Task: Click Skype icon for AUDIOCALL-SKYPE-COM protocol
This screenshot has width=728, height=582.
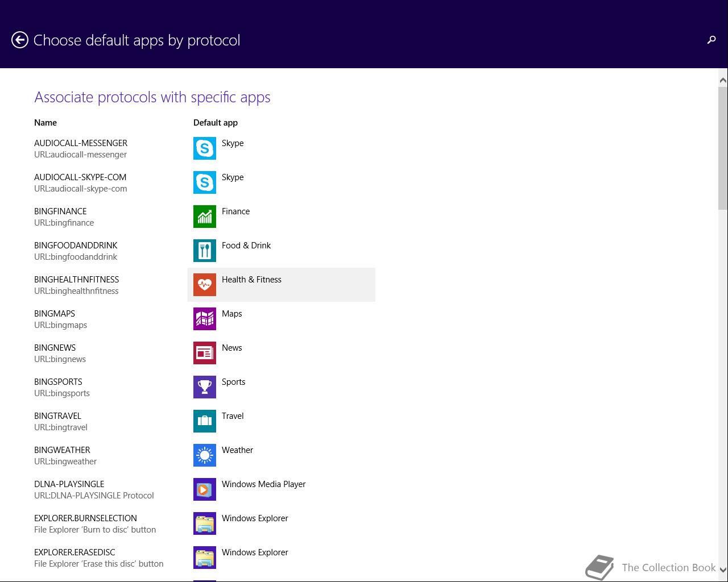Action: [x=205, y=182]
